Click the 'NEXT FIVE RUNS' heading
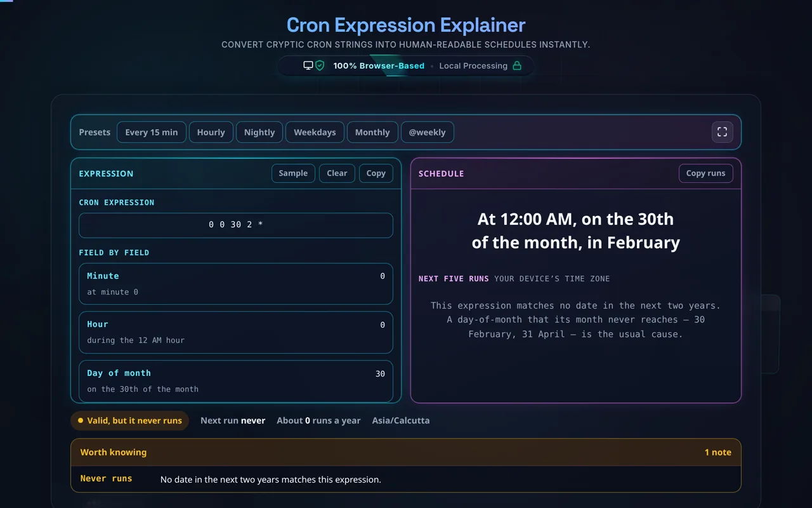This screenshot has width=812, height=508. pyautogui.click(x=454, y=279)
